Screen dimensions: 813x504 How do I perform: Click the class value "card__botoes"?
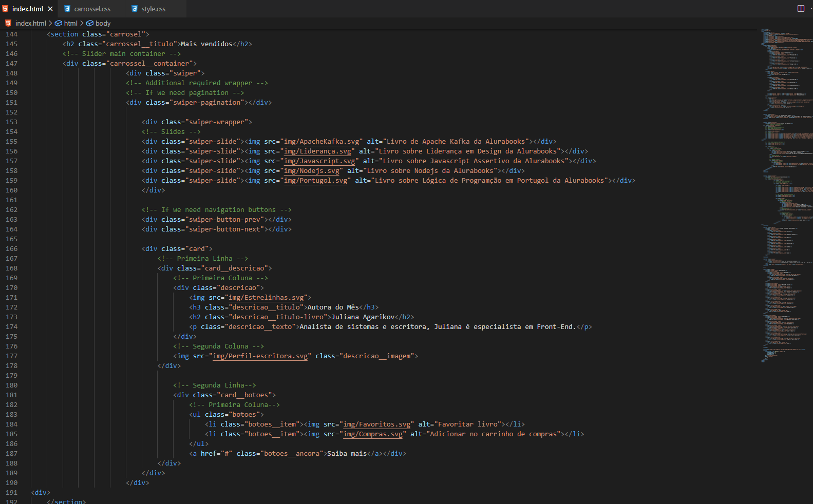click(244, 395)
